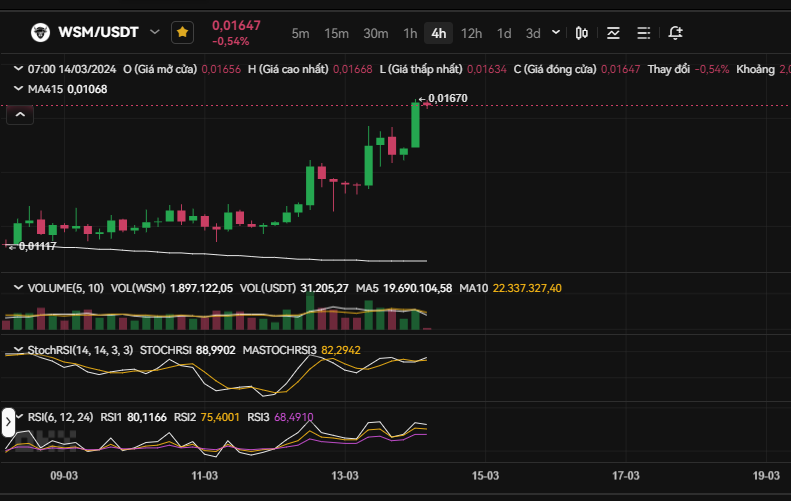The image size is (791, 501).
Task: Click the STOCHRSI value 88,9902
Action: pos(215,350)
